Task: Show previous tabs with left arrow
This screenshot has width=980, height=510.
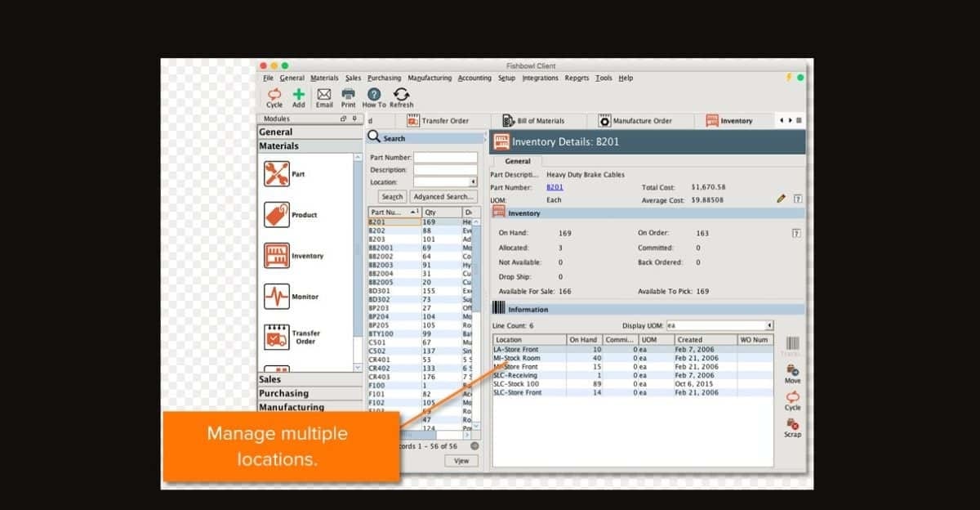Action: point(782,121)
